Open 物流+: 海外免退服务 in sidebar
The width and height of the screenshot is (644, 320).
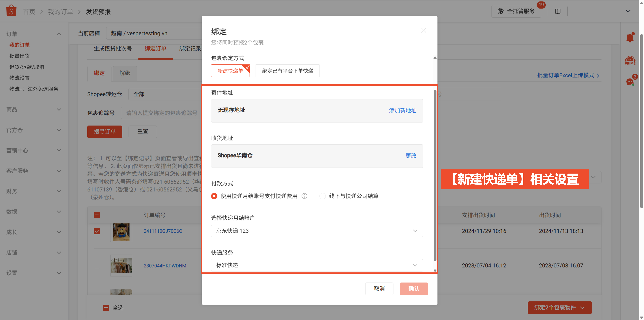(34, 89)
